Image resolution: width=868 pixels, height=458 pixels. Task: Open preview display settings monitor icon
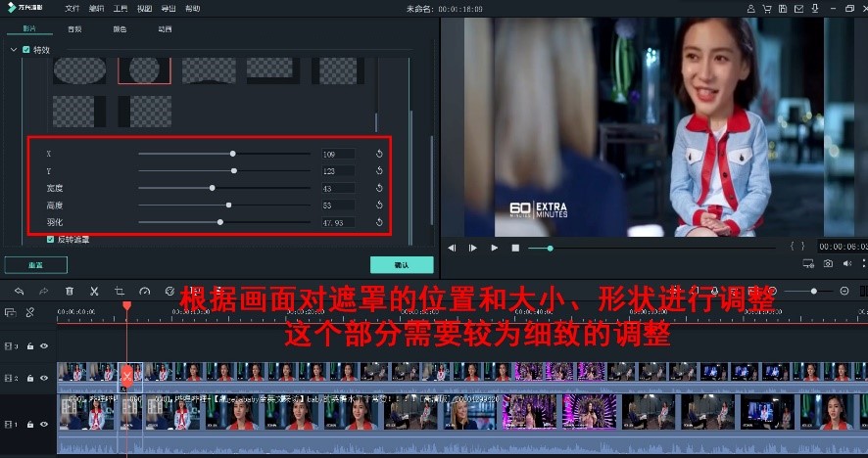click(808, 264)
